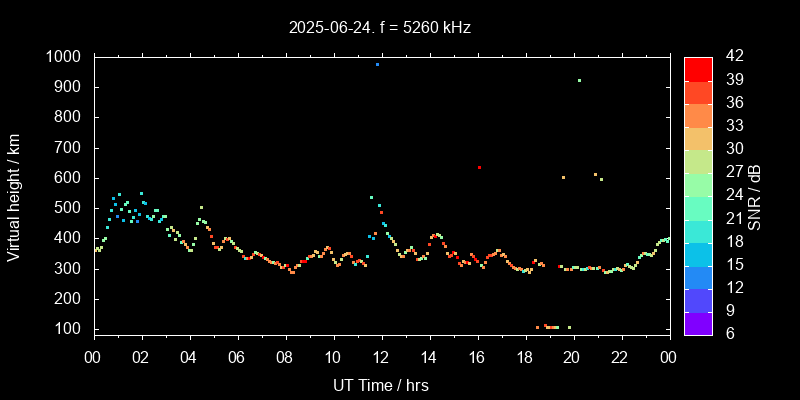Click the green outlier point near 920 km
The image size is (800, 400).
click(x=579, y=81)
